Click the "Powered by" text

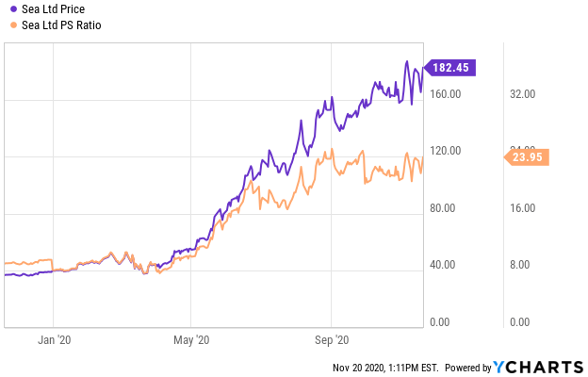(x=466, y=368)
